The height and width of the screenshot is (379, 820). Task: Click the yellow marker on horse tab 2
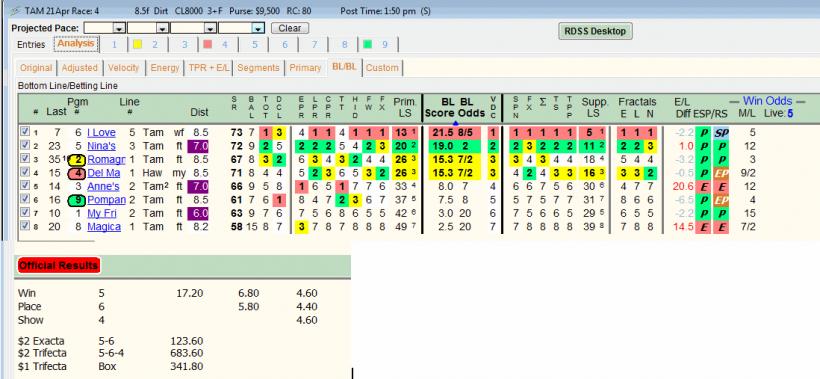point(137,44)
